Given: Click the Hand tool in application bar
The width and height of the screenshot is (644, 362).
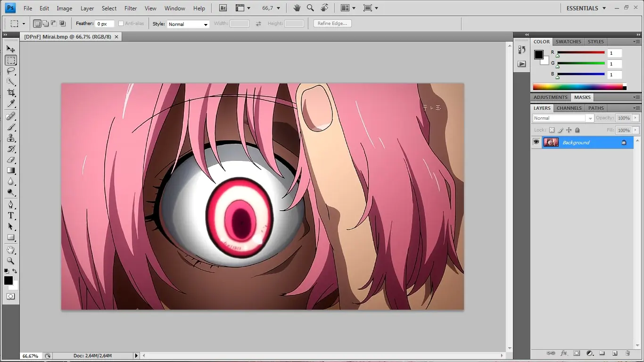Looking at the screenshot, I should pyautogui.click(x=297, y=8).
